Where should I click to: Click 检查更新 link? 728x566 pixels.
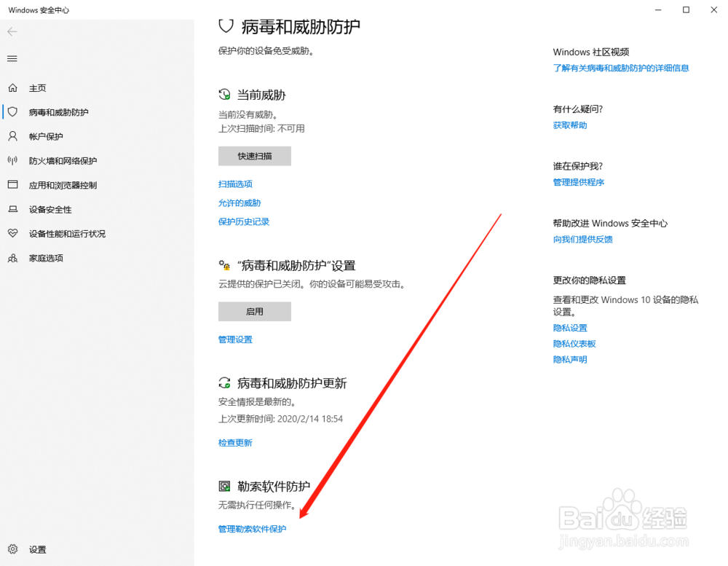click(235, 443)
